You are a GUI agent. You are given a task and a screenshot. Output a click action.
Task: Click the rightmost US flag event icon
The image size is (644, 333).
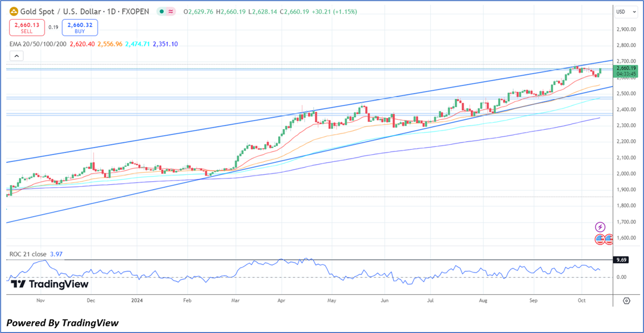pos(609,239)
